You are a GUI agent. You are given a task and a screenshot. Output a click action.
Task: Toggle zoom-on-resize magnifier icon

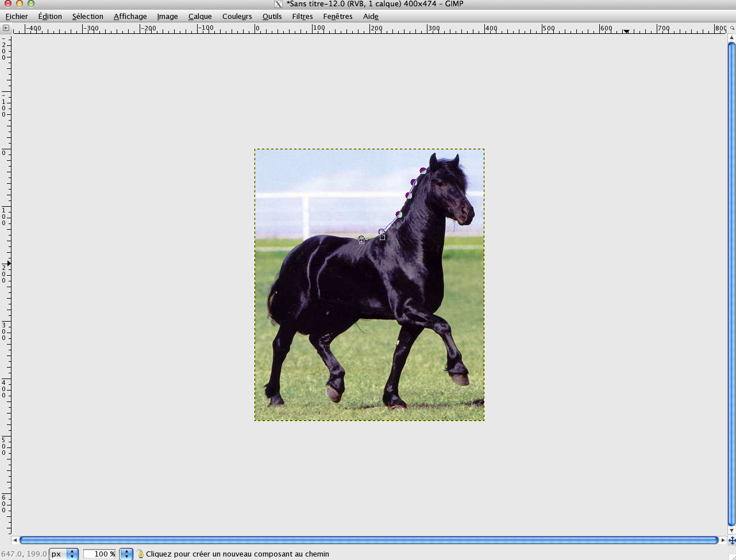[x=731, y=28]
